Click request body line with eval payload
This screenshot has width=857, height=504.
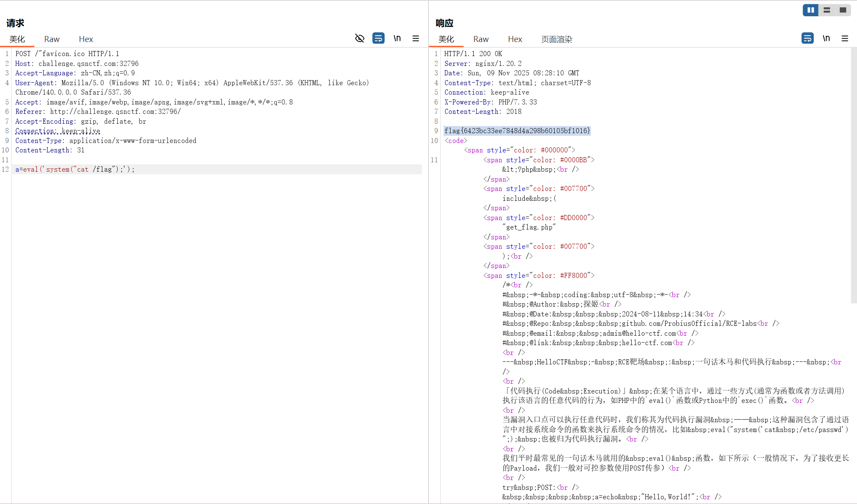(x=75, y=169)
